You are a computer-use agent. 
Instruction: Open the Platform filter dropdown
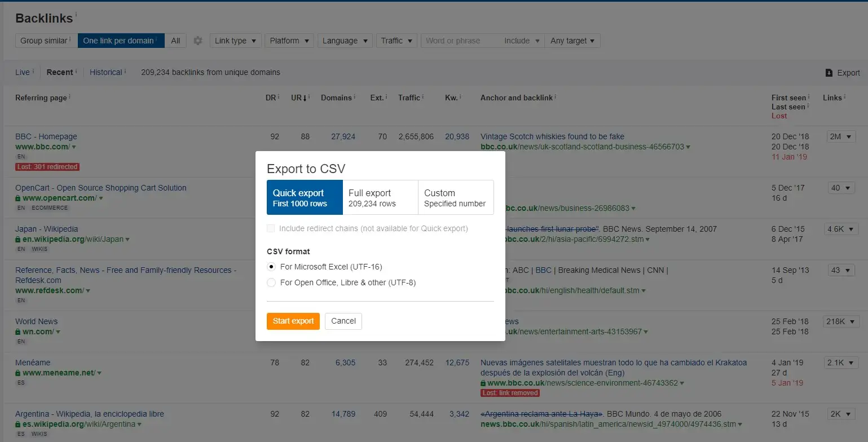289,41
